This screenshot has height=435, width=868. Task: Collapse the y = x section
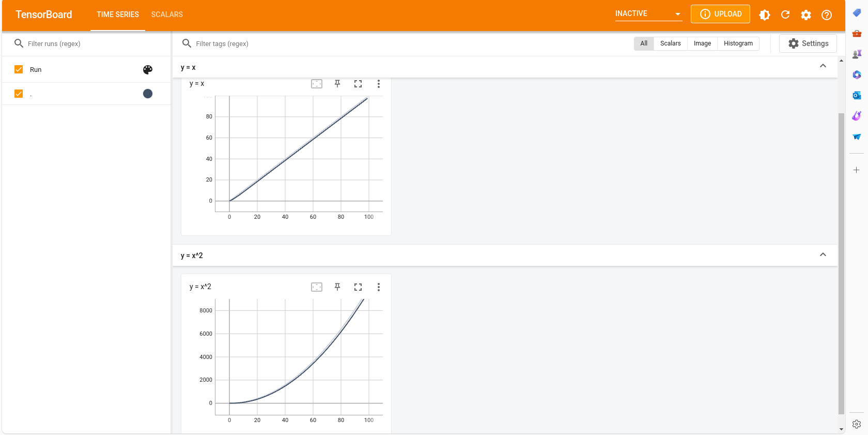pos(823,66)
